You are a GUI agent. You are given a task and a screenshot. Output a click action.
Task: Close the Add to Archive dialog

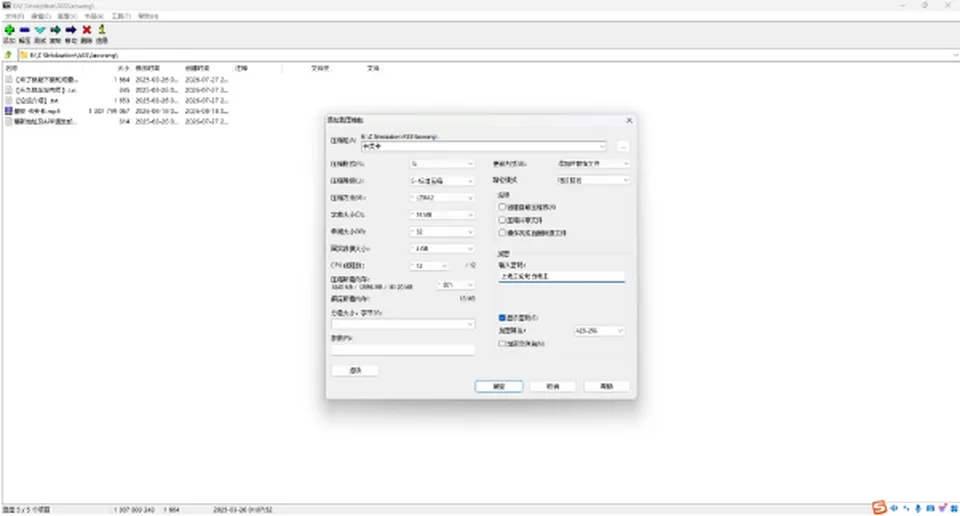[629, 121]
